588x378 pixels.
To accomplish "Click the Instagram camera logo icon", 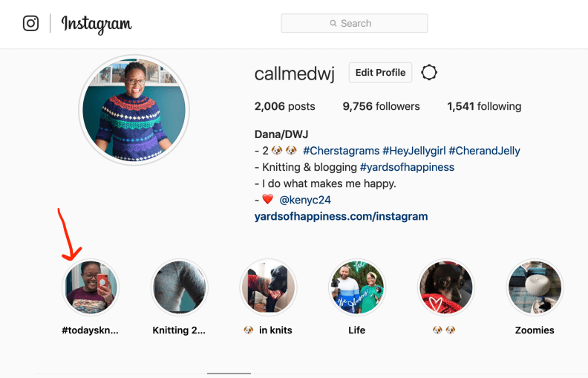I will coord(30,23).
